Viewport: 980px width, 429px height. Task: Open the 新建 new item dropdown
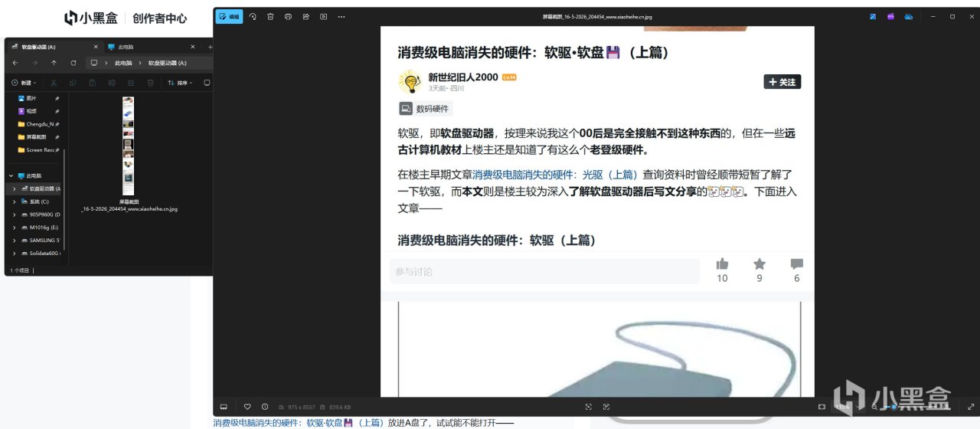point(24,83)
